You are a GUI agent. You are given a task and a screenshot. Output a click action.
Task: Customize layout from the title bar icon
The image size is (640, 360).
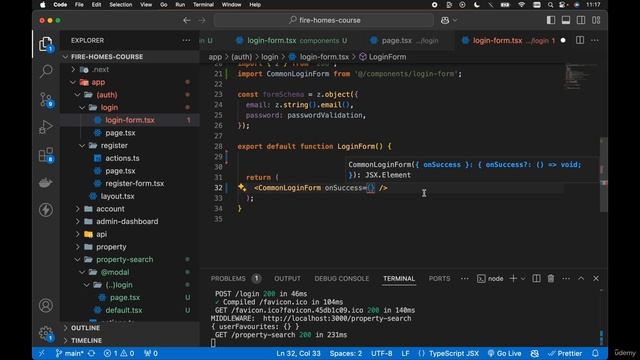(596, 20)
